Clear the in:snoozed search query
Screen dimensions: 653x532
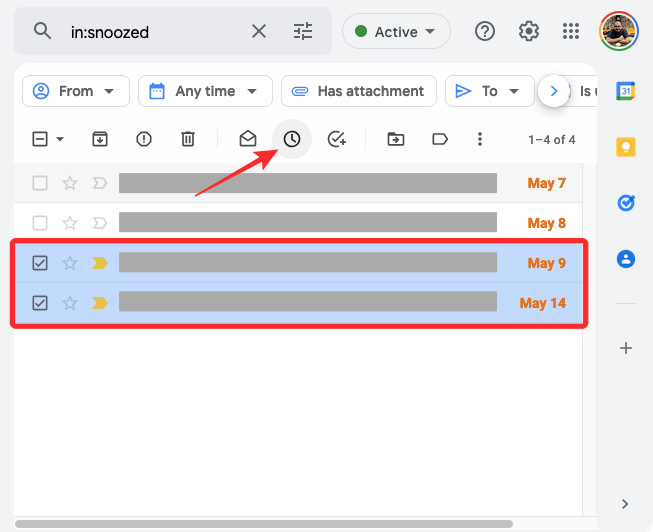point(259,31)
